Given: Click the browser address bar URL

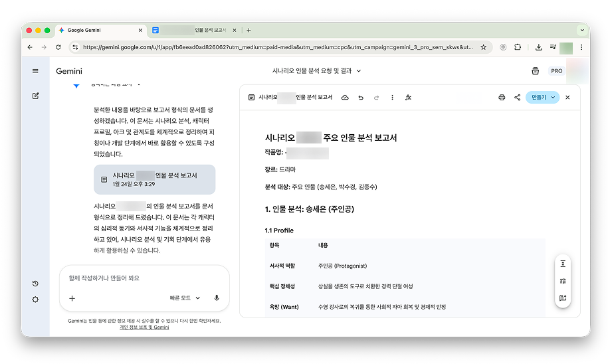Looking at the screenshot, I should 278,47.
